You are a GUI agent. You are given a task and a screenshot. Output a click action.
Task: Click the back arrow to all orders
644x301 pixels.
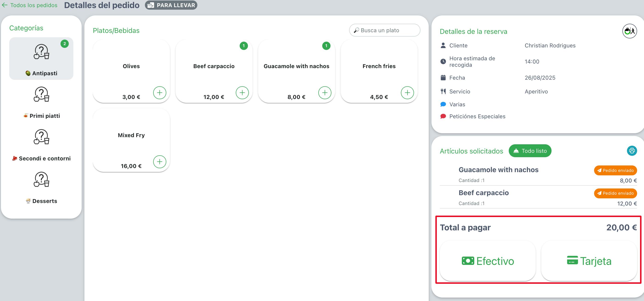click(x=5, y=5)
